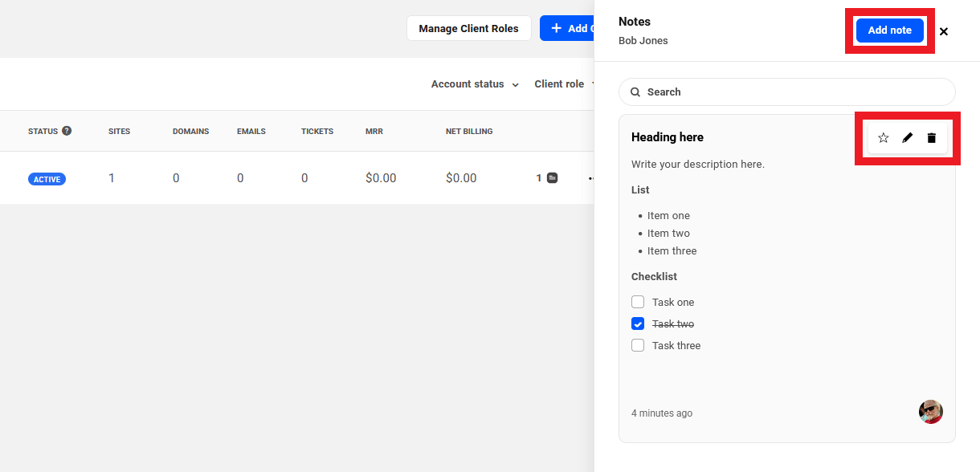Uncheck the completed Task two checkbox
Image resolution: width=980 pixels, height=472 pixels.
(x=638, y=323)
